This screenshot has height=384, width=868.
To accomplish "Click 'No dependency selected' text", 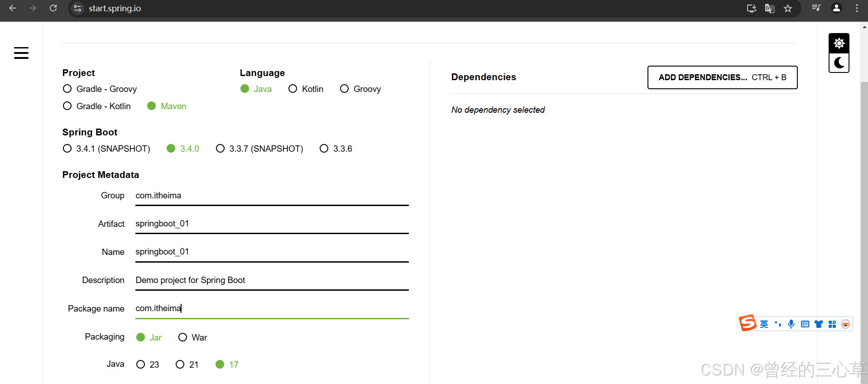I will (498, 110).
